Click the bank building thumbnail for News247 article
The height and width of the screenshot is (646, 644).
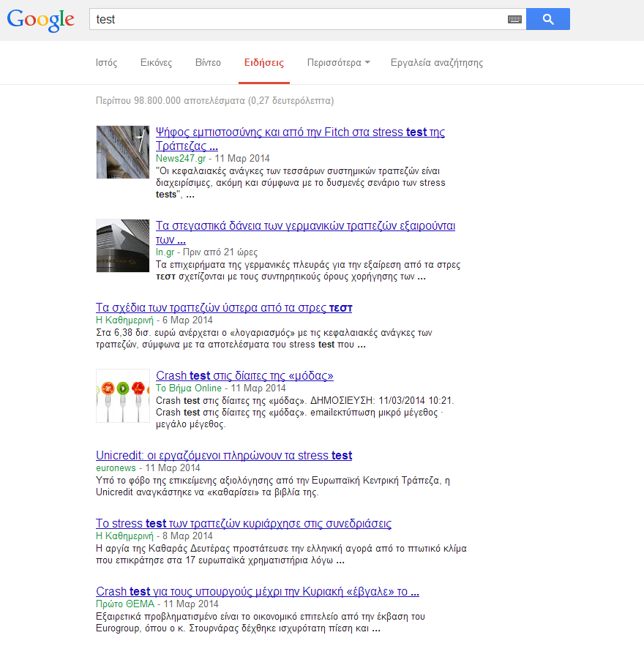point(123,152)
